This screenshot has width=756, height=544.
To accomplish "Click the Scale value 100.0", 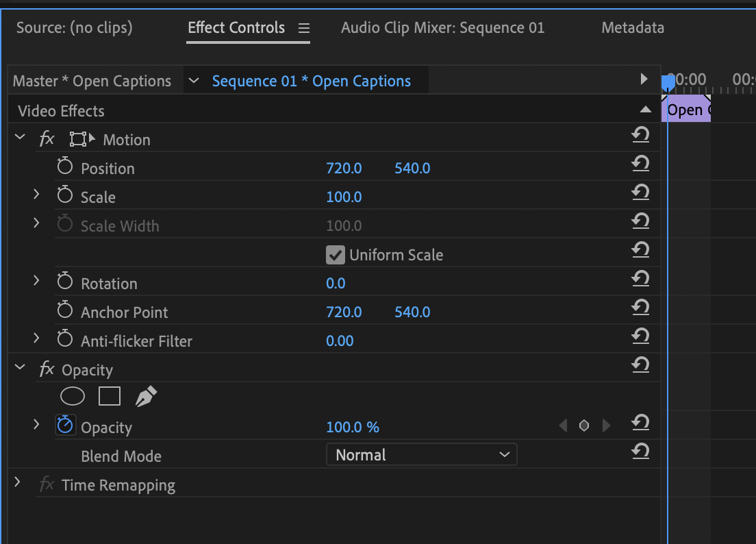I will click(x=344, y=197).
